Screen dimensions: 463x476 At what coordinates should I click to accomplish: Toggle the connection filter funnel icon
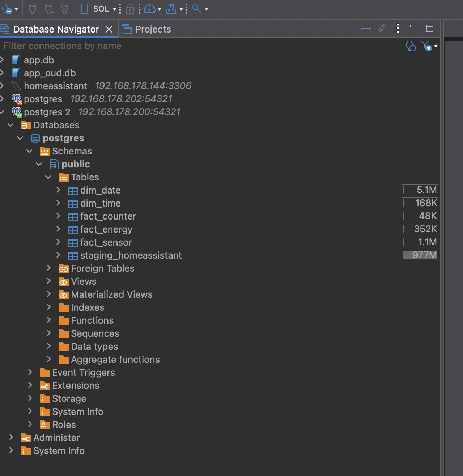pyautogui.click(x=426, y=46)
